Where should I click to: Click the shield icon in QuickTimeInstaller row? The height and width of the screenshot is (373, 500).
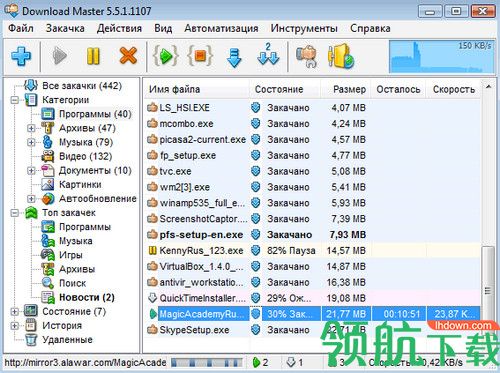(256, 298)
